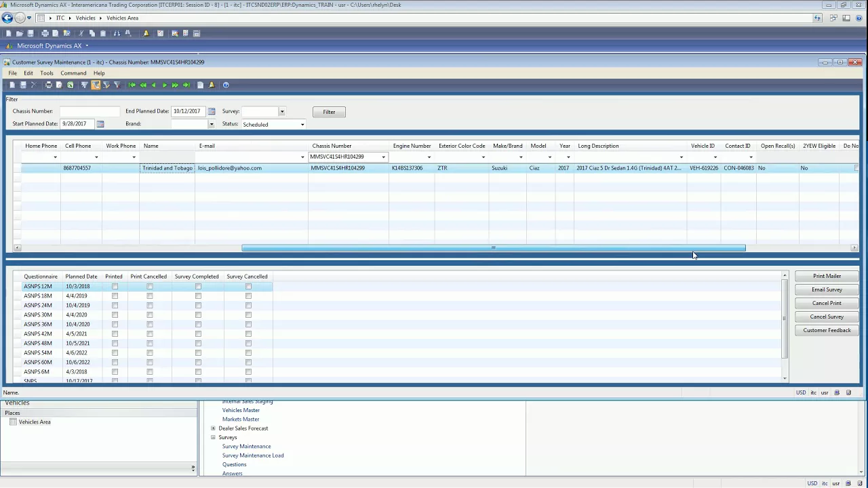Open the File menu
This screenshot has height=488, width=868.
tap(12, 73)
